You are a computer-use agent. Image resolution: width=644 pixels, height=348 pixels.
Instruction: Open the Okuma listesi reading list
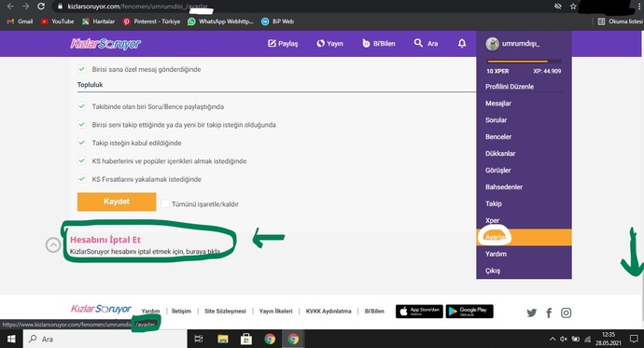tap(620, 21)
